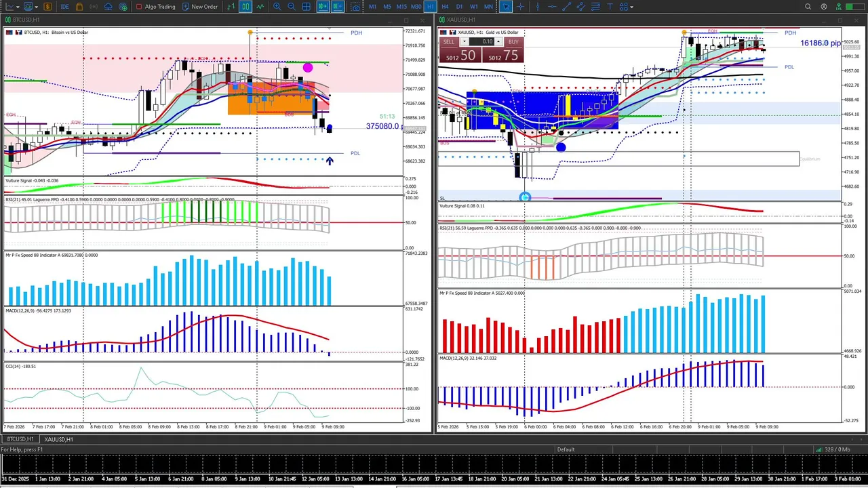Decrease trade volume with down arrow
Image resolution: width=868 pixels, height=488 pixels.
(464, 42)
